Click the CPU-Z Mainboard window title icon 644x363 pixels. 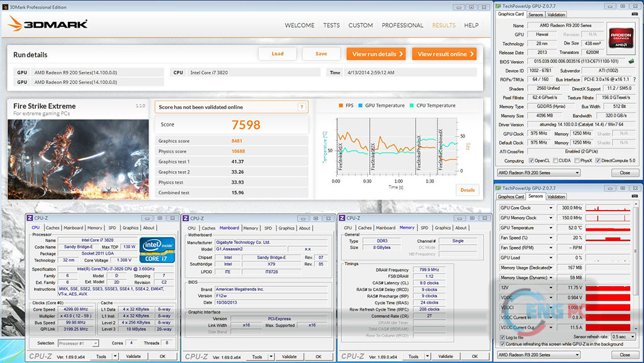tap(186, 218)
